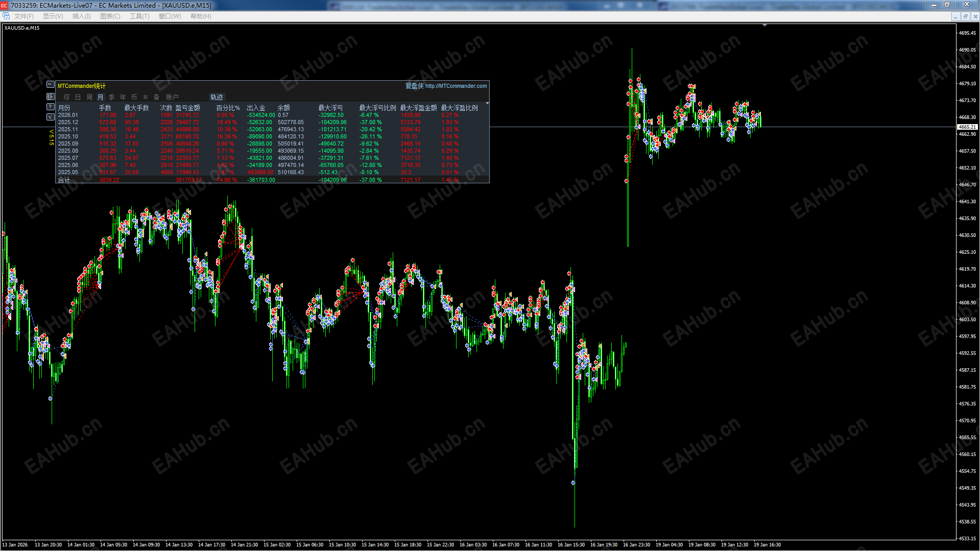Click the 4665.21 current price label
Screen dimensions: 980x551
[967, 127]
